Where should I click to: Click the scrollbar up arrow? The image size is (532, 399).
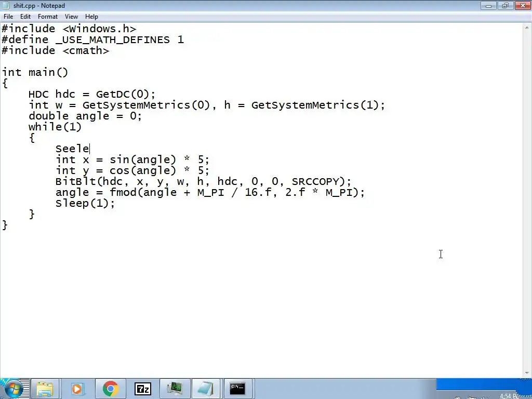(527, 27)
